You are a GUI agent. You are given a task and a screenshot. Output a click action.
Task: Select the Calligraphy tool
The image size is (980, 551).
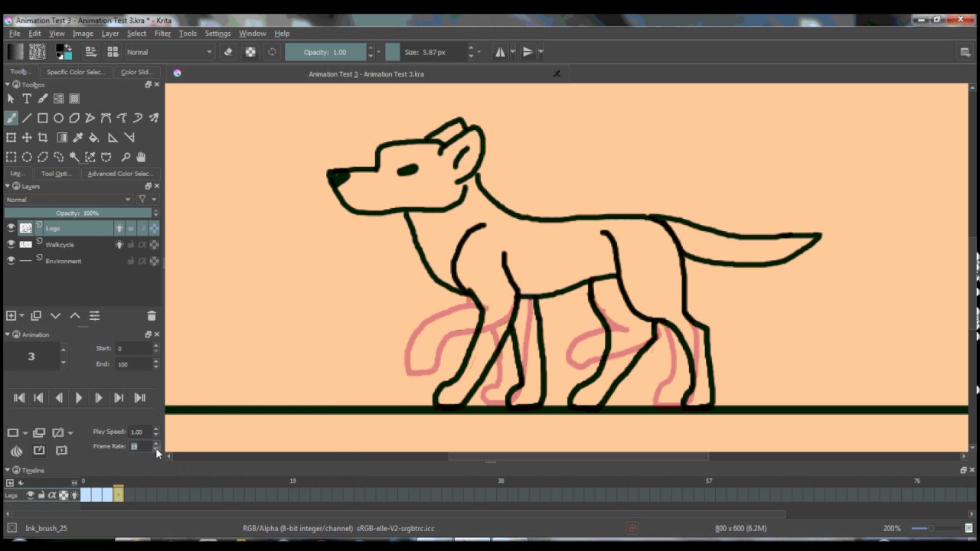[x=43, y=99]
